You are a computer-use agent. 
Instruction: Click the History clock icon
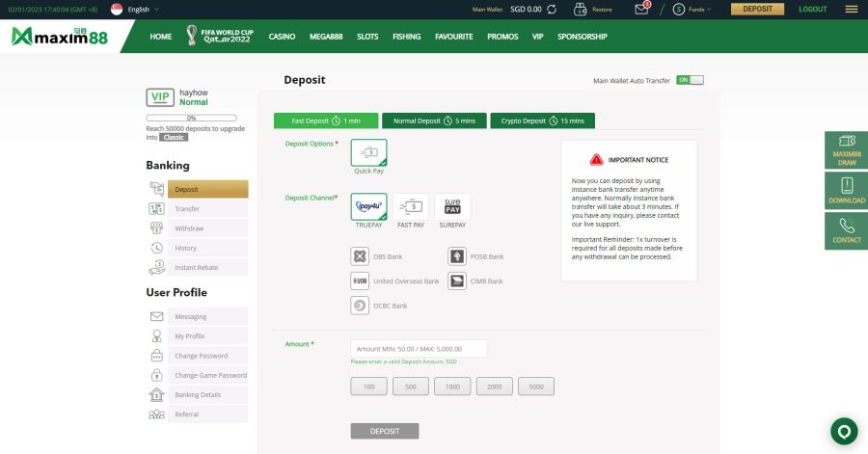tap(156, 248)
